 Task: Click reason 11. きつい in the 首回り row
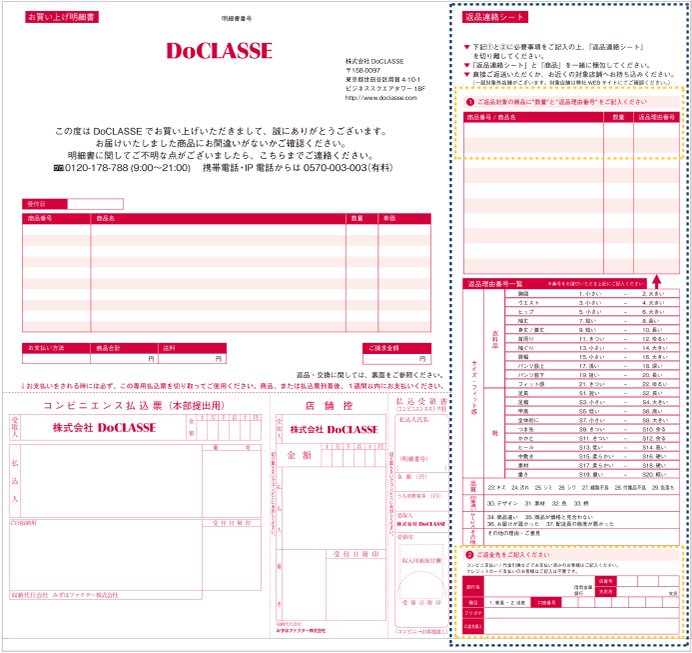point(592,339)
